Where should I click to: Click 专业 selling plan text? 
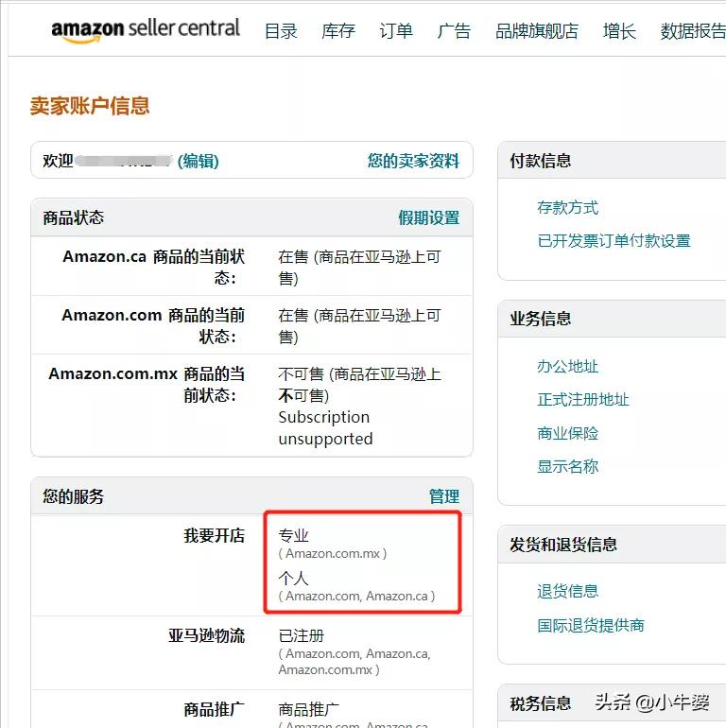(293, 535)
